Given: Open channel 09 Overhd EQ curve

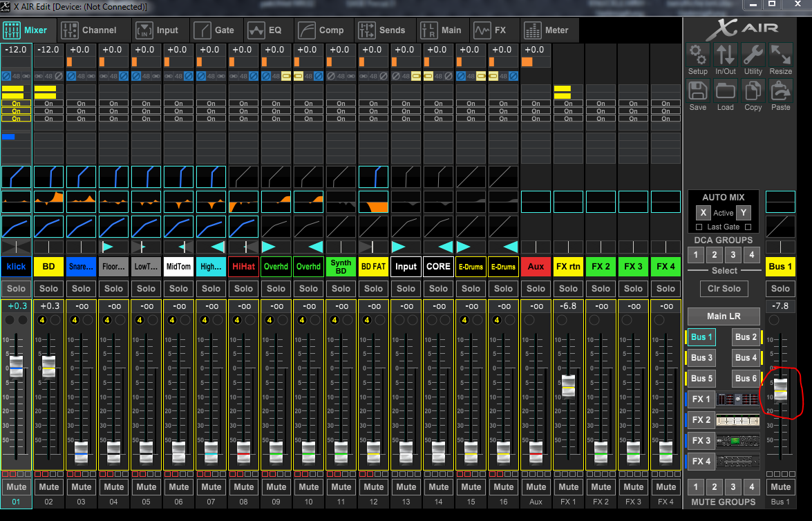Looking at the screenshot, I should (276, 202).
